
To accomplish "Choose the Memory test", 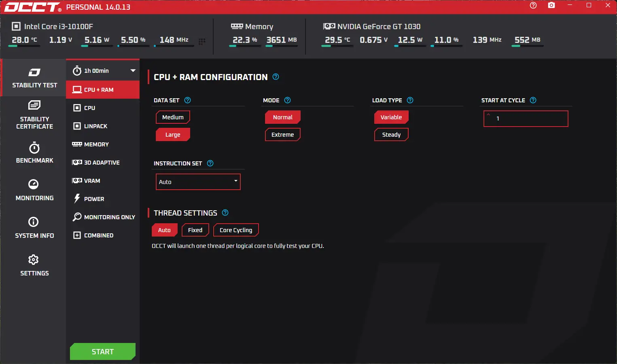I will (103, 144).
